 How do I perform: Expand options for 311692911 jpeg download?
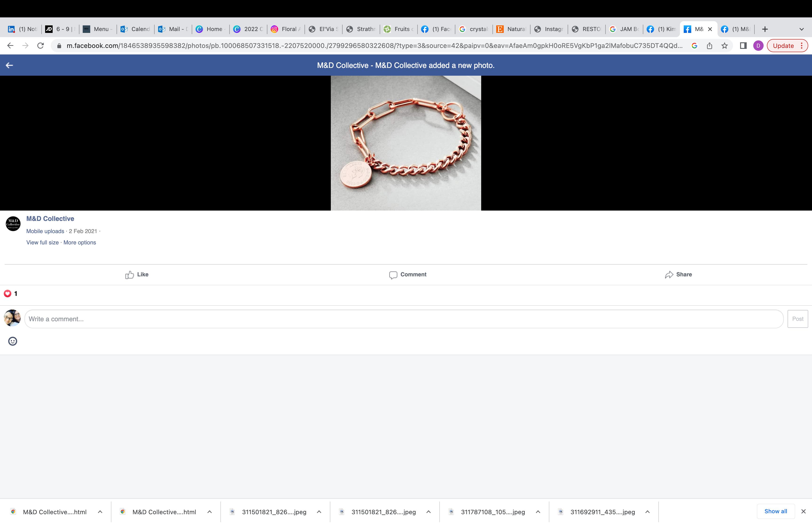(647, 512)
